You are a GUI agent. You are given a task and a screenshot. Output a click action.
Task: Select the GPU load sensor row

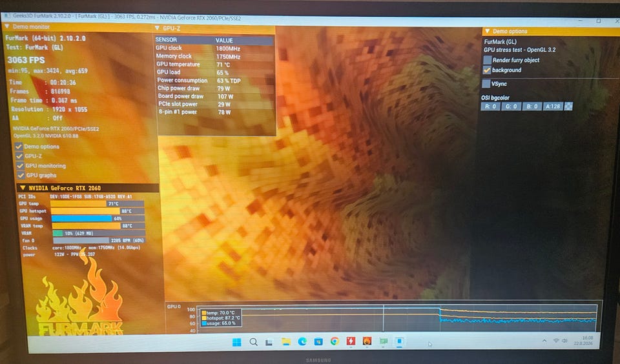216,72
